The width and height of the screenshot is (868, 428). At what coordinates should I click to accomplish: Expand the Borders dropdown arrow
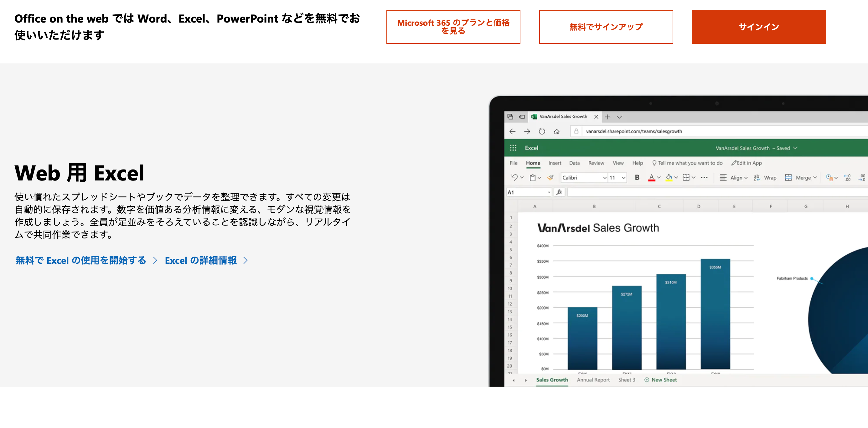pyautogui.click(x=694, y=177)
